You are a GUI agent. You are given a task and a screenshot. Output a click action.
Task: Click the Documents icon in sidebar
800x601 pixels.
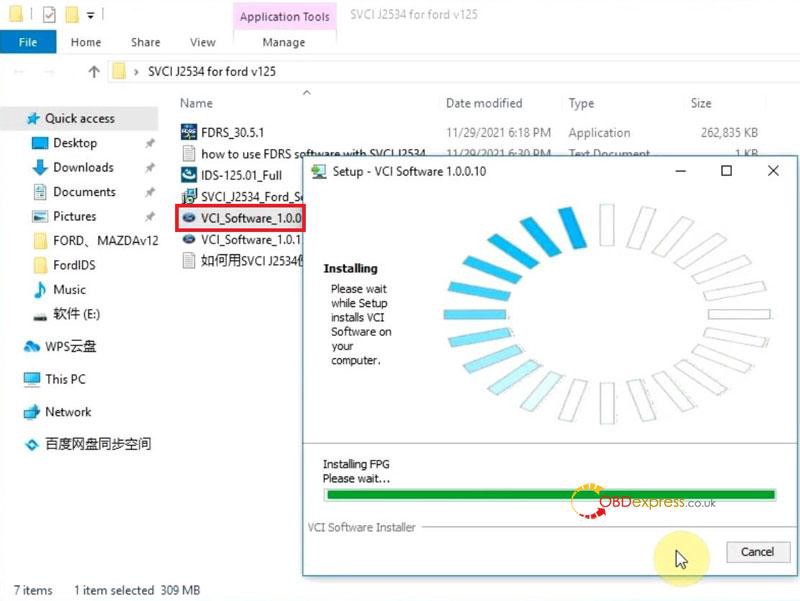[40, 192]
